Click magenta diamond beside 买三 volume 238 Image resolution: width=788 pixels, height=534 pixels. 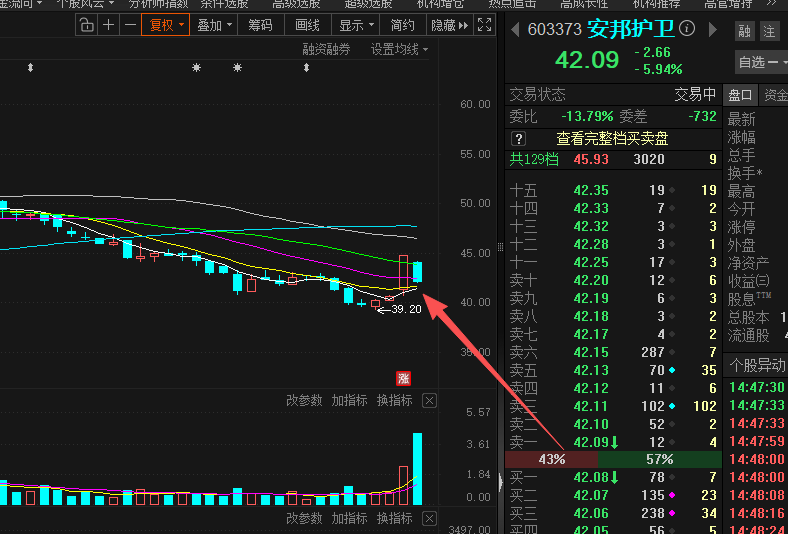(672, 513)
